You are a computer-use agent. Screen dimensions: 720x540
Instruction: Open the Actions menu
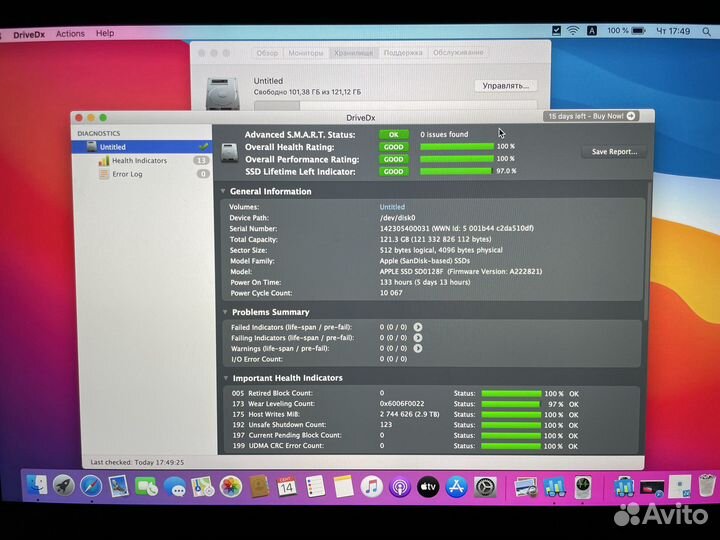coord(70,34)
